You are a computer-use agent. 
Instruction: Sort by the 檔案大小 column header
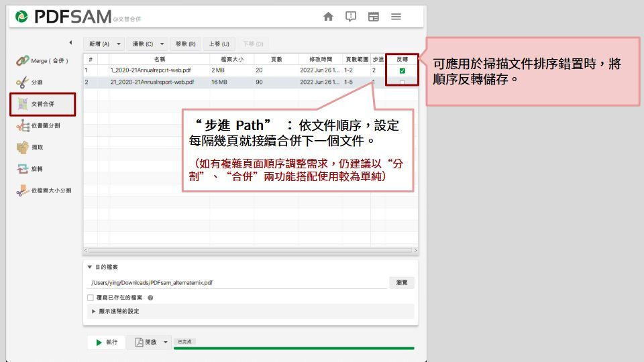(x=232, y=59)
